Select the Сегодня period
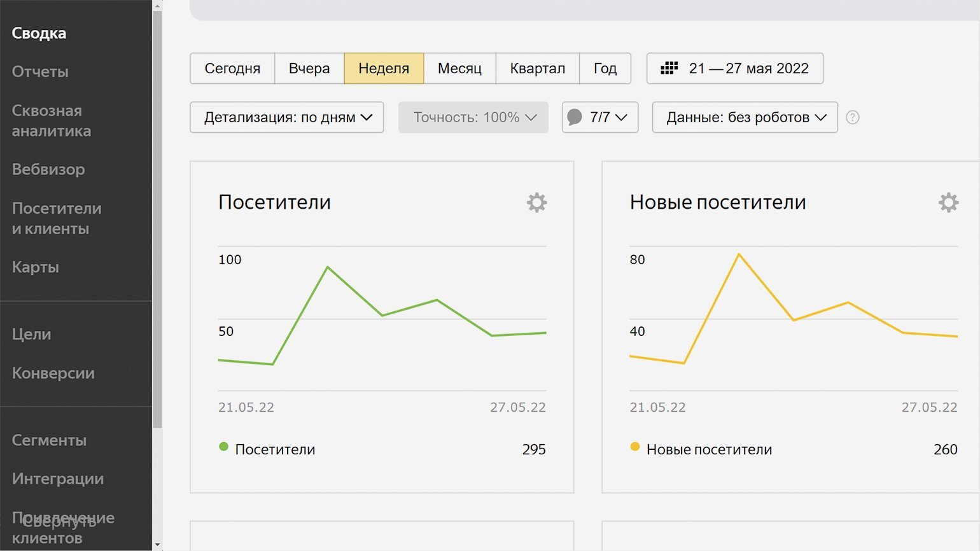Image resolution: width=980 pixels, height=551 pixels. coord(232,68)
